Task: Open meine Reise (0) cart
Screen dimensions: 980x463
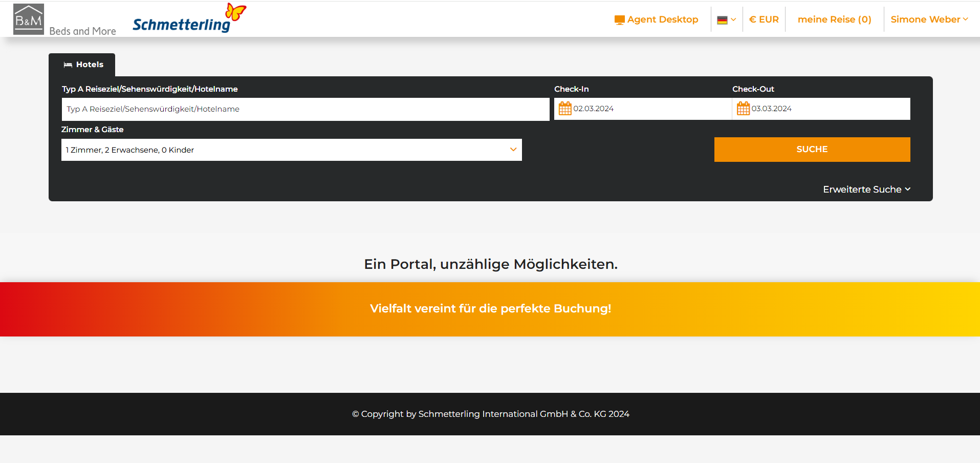Action: click(x=834, y=19)
